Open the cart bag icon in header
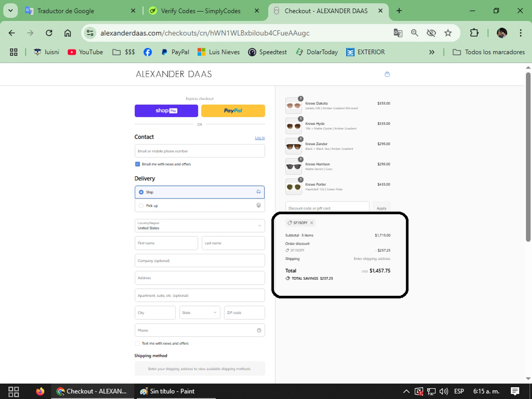Screen dimensions: 532x399 pyautogui.click(x=387, y=74)
